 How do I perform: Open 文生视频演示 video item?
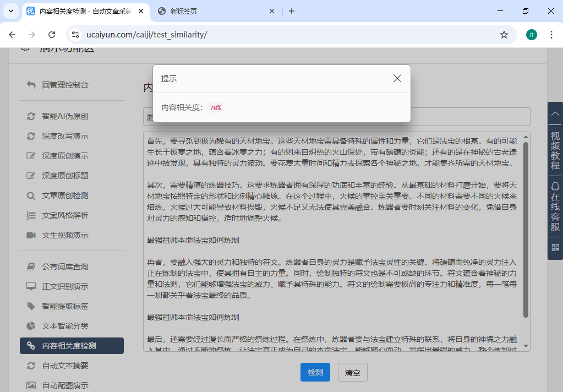(65, 235)
